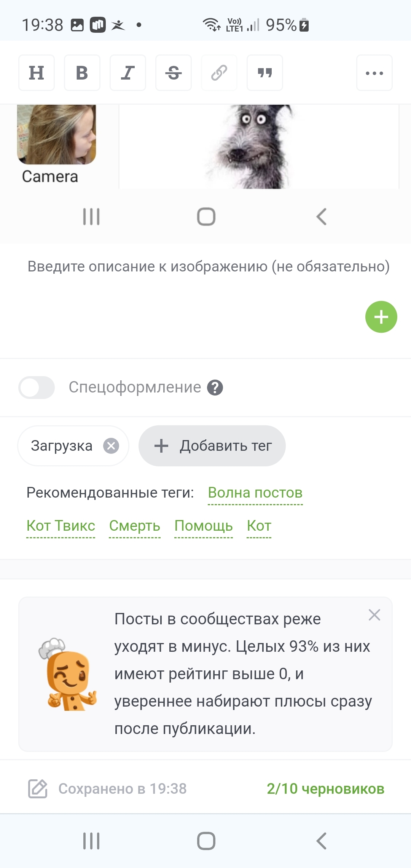
Task: Insert a blockquote
Action: pos(265,73)
